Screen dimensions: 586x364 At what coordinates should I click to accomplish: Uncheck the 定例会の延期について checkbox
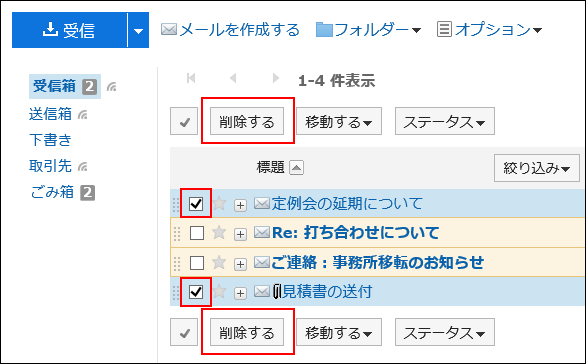pos(196,204)
